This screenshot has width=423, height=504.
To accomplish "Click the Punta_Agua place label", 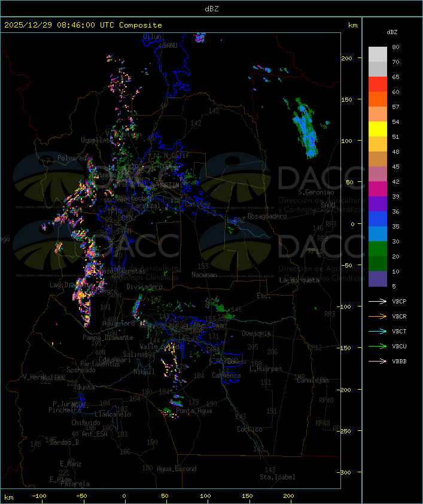I will 194,411.
